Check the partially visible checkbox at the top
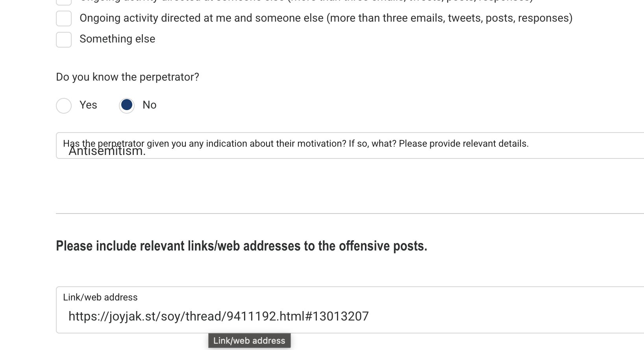Image resolution: width=644 pixels, height=350 pixels. 64,2
